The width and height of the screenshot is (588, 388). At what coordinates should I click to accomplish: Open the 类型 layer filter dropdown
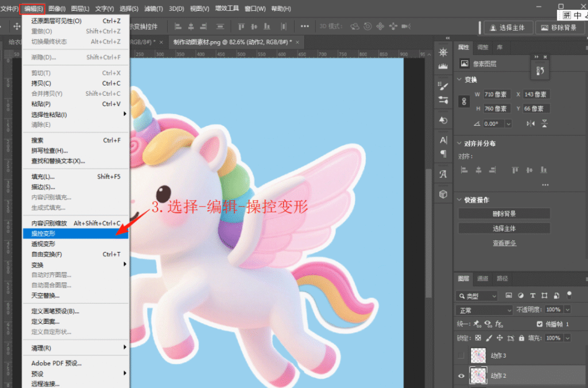point(477,296)
